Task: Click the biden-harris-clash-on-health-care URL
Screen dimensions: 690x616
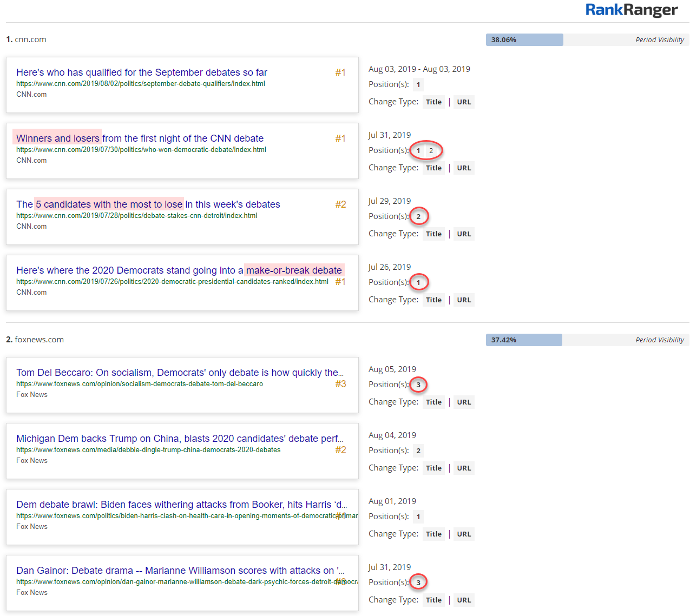Action: point(187,516)
